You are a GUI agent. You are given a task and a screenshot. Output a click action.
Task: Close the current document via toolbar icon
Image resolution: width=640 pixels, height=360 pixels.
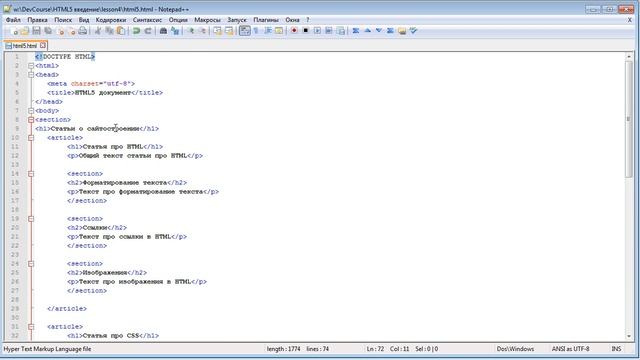[x=60, y=31]
